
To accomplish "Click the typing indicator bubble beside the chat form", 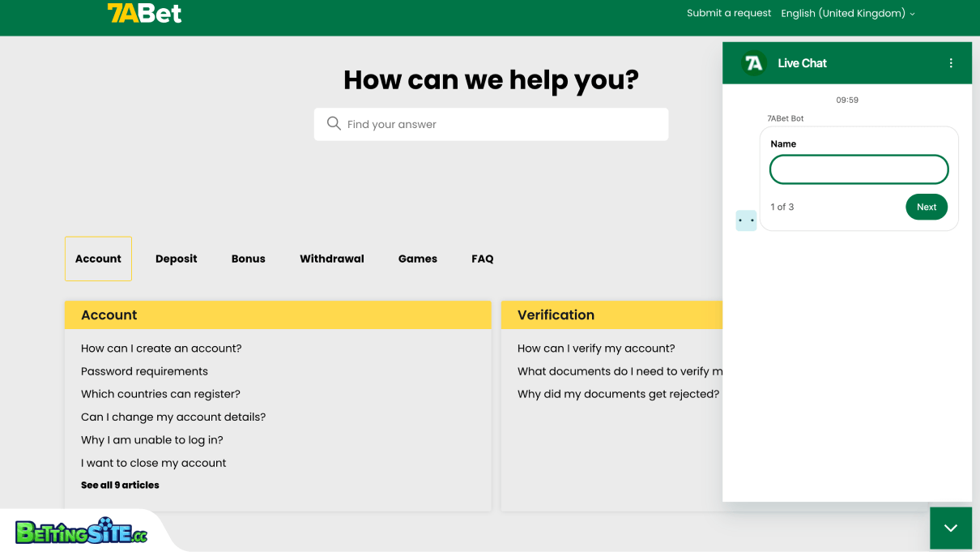I will [x=745, y=220].
